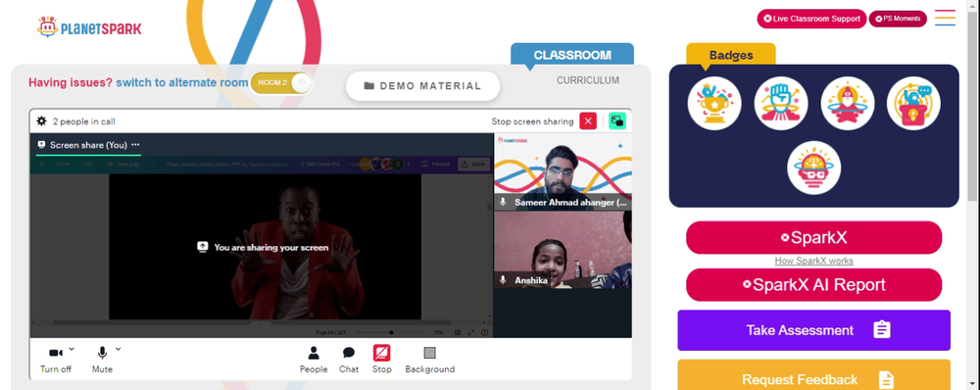
Task: Follow the How SparkX works link
Action: [x=813, y=261]
